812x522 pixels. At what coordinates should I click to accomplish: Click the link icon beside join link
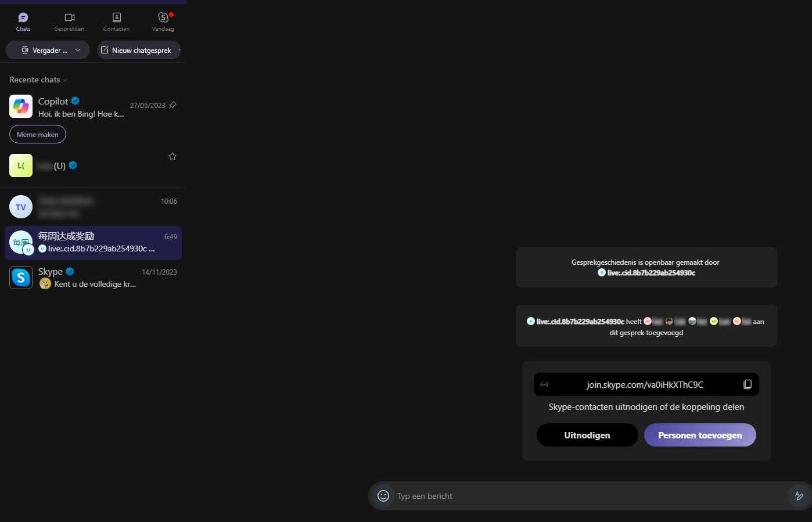click(544, 384)
